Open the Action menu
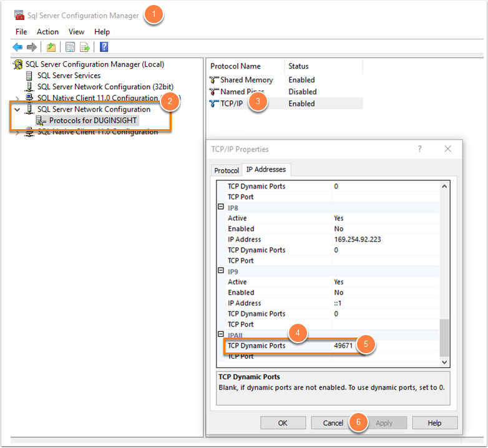The height and width of the screenshot is (448, 488). 47,32
